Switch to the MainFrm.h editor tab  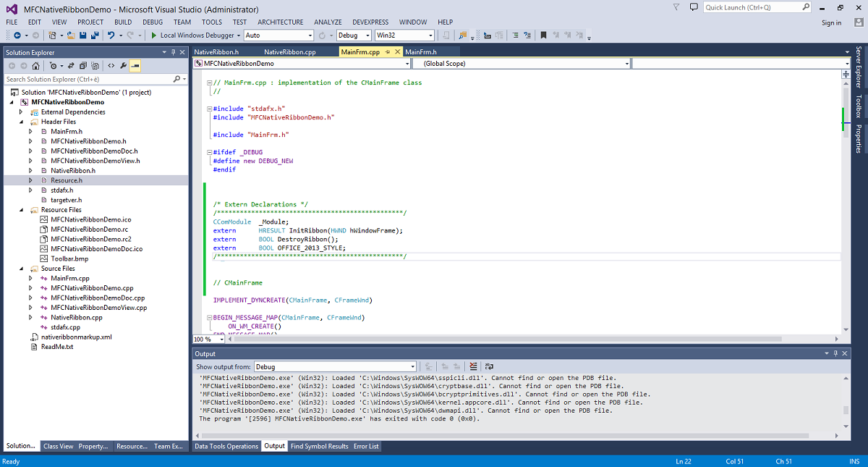[x=420, y=52]
